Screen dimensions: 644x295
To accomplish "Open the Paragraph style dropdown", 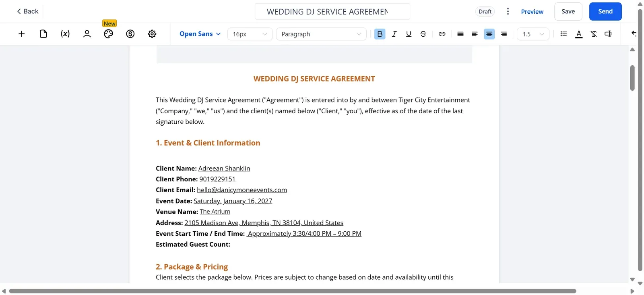I will click(321, 34).
